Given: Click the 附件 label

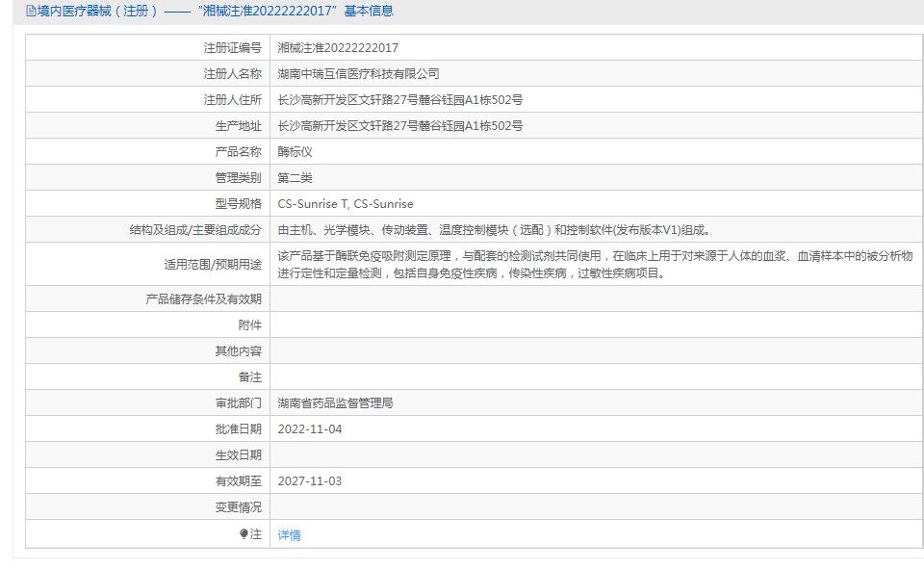Looking at the screenshot, I should (x=250, y=324).
